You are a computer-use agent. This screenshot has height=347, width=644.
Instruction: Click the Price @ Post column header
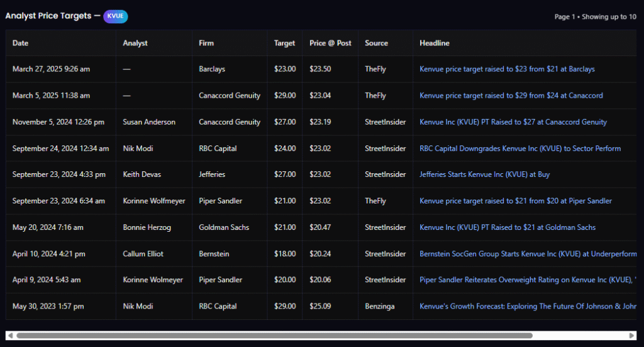click(x=330, y=43)
